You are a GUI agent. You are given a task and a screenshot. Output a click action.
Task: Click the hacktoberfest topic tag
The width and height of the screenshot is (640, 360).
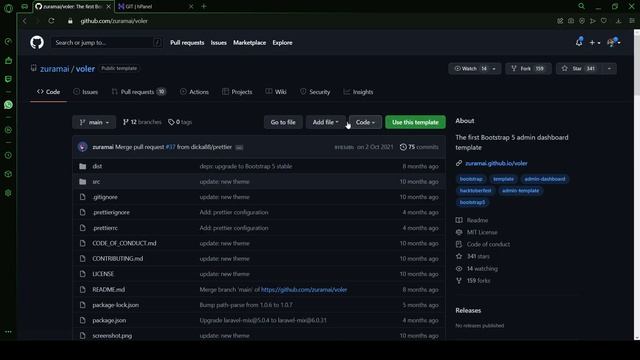pos(475,191)
